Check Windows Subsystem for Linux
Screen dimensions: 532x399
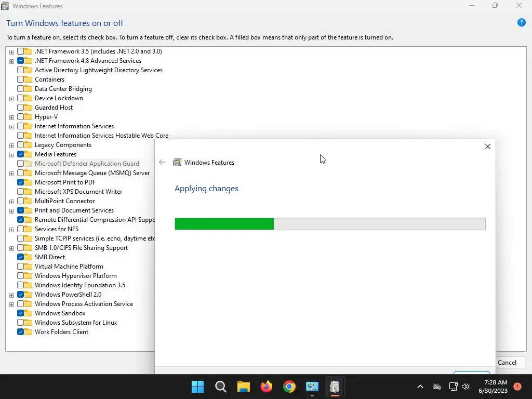20,323
